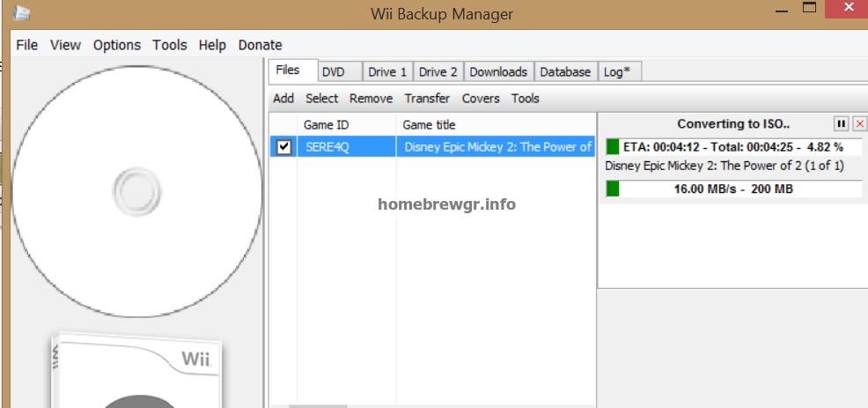Open the File menu
The height and width of the screenshot is (408, 868).
27,45
